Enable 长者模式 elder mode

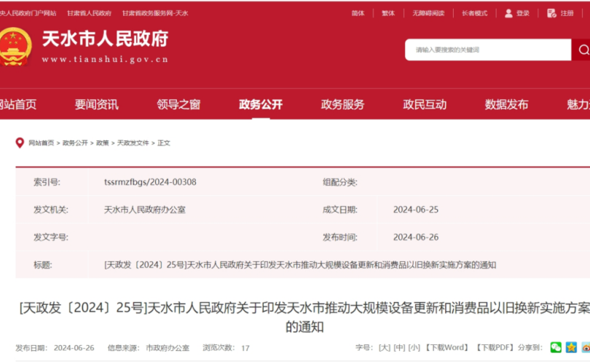[474, 13]
